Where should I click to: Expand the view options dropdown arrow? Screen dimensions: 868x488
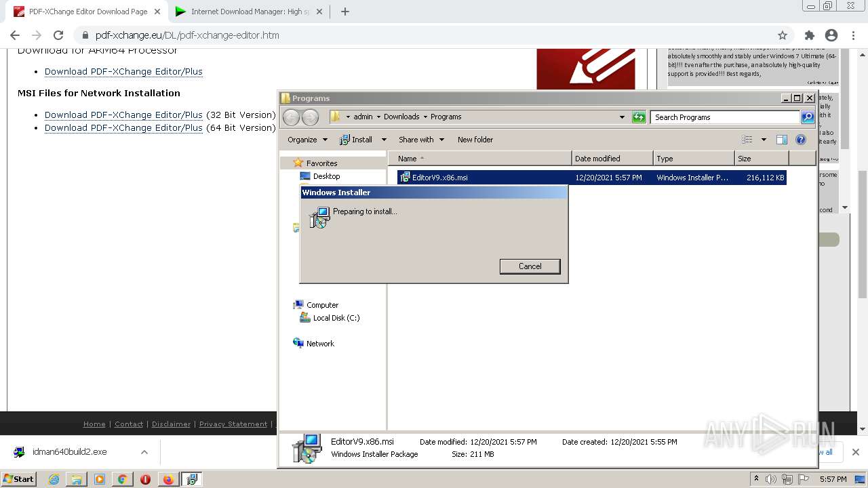[x=764, y=140]
